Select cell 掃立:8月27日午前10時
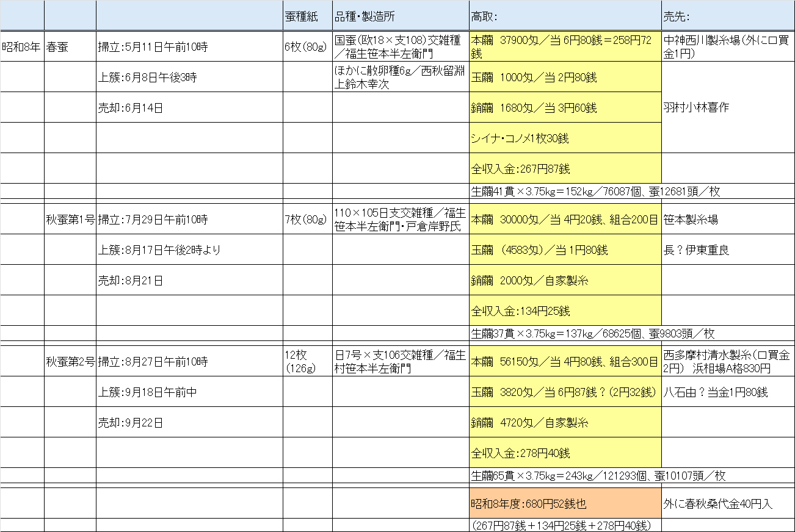 (x=189, y=361)
